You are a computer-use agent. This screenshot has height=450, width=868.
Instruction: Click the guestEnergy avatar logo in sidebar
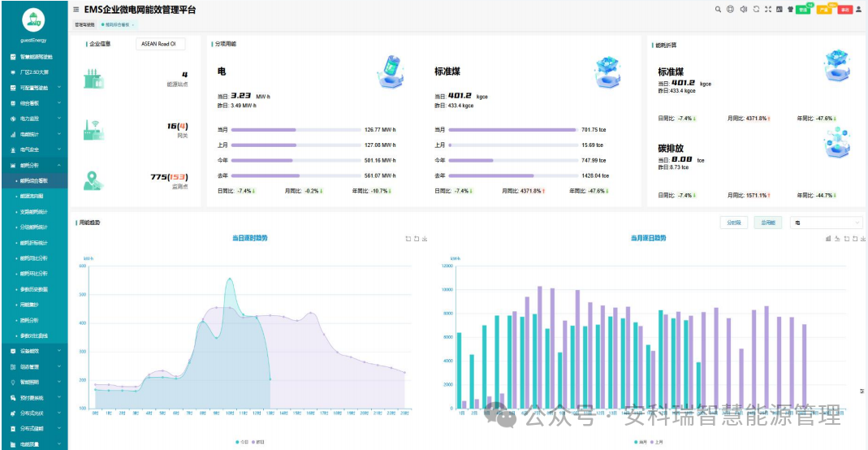click(33, 19)
